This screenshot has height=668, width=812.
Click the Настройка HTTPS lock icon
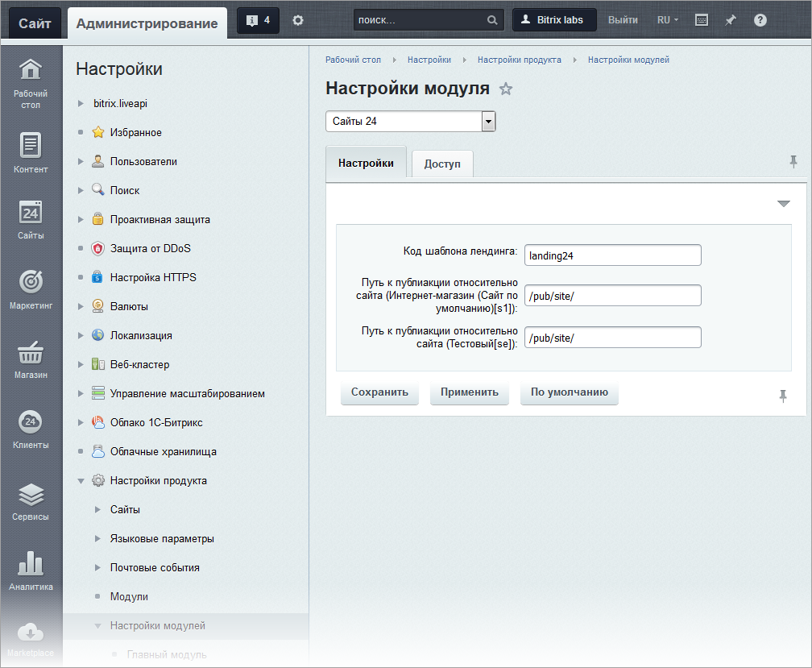pyautogui.click(x=97, y=277)
